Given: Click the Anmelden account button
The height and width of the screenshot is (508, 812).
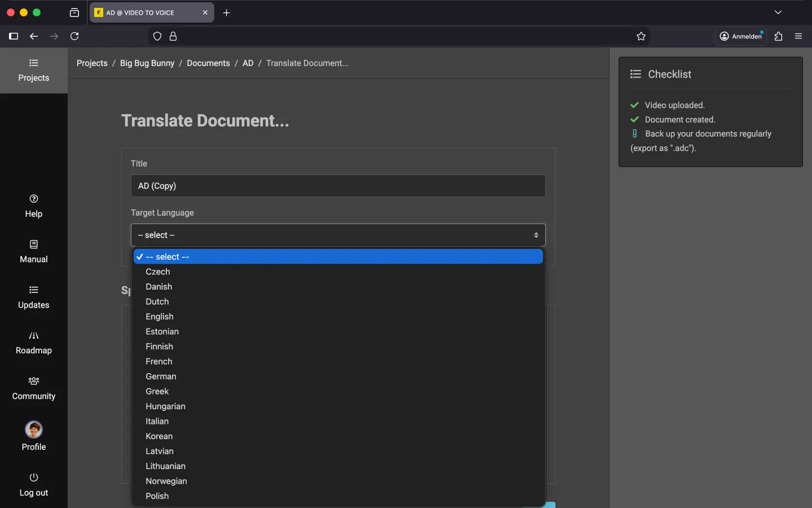Looking at the screenshot, I should pyautogui.click(x=741, y=36).
